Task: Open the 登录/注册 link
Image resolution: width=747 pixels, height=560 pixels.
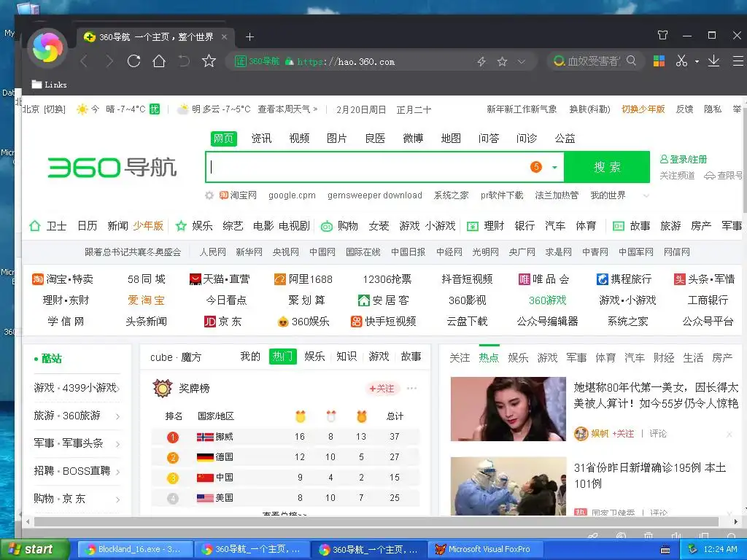Action: [x=684, y=159]
